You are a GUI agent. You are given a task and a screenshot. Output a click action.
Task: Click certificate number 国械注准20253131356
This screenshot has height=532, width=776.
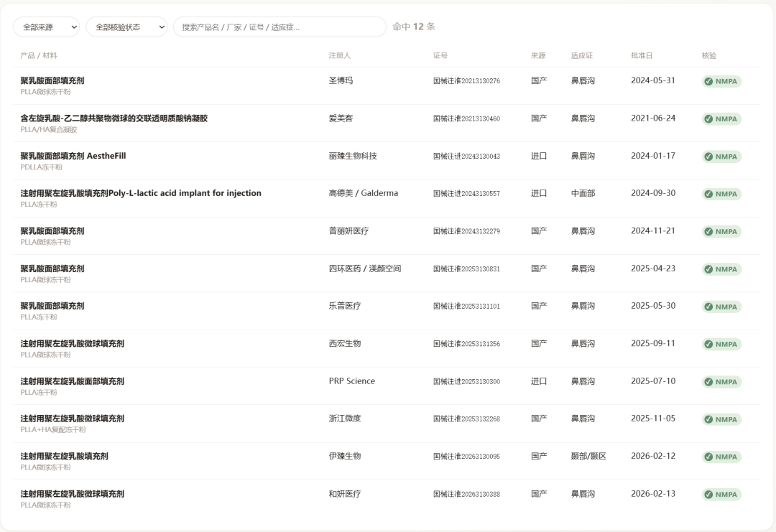pyautogui.click(x=467, y=344)
